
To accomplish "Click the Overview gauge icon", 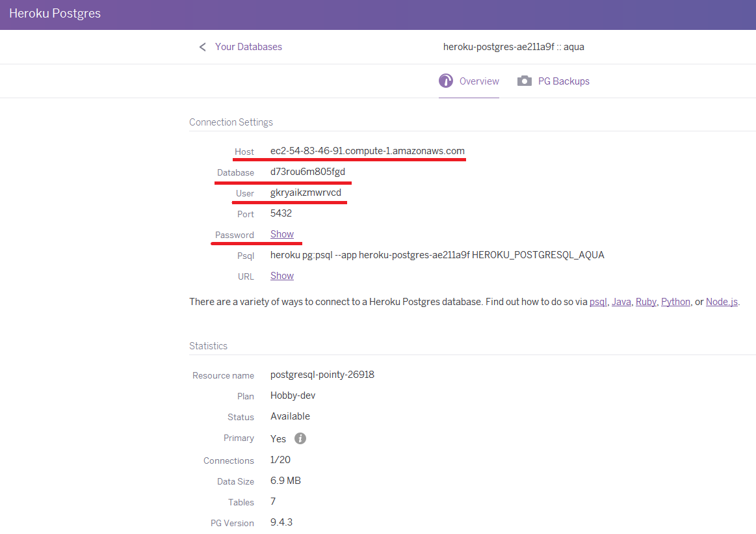I will click(x=445, y=81).
